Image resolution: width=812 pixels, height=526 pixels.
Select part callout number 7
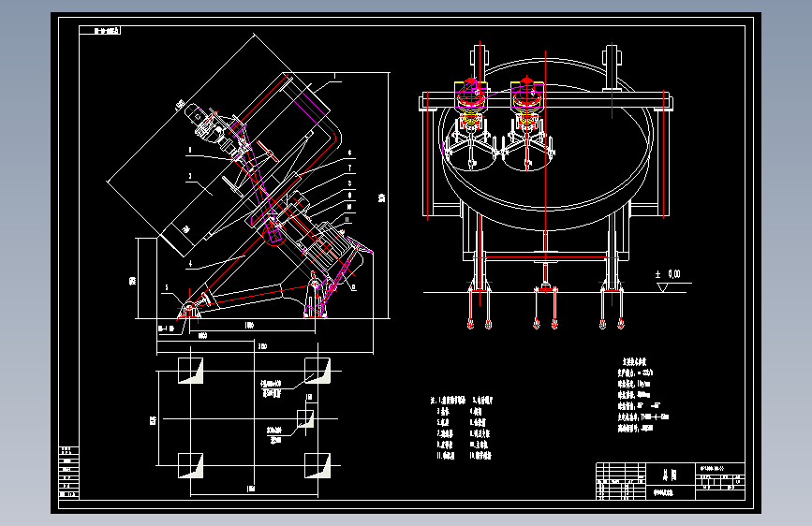click(349, 168)
